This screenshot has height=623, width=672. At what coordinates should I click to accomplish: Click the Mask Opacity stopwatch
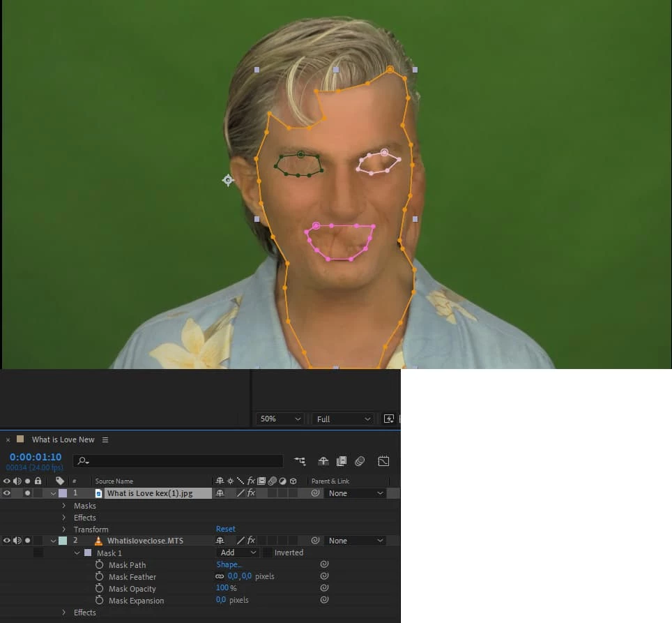[100, 588]
